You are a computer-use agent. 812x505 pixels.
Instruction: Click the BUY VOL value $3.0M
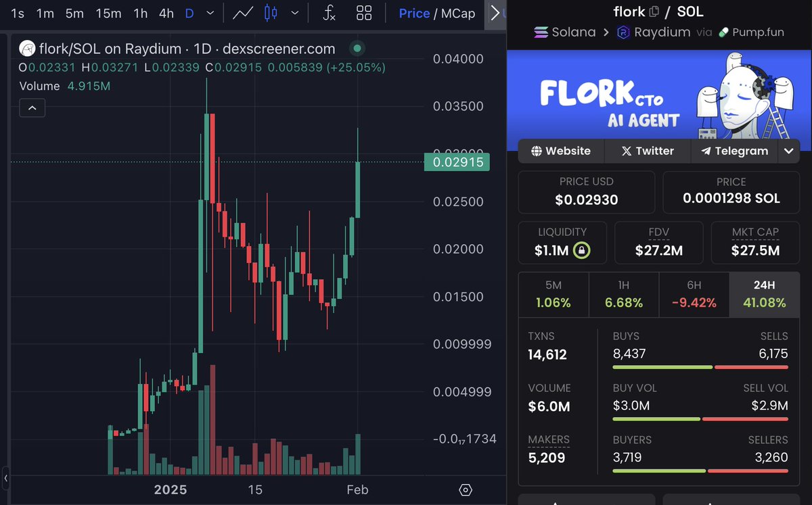point(631,406)
